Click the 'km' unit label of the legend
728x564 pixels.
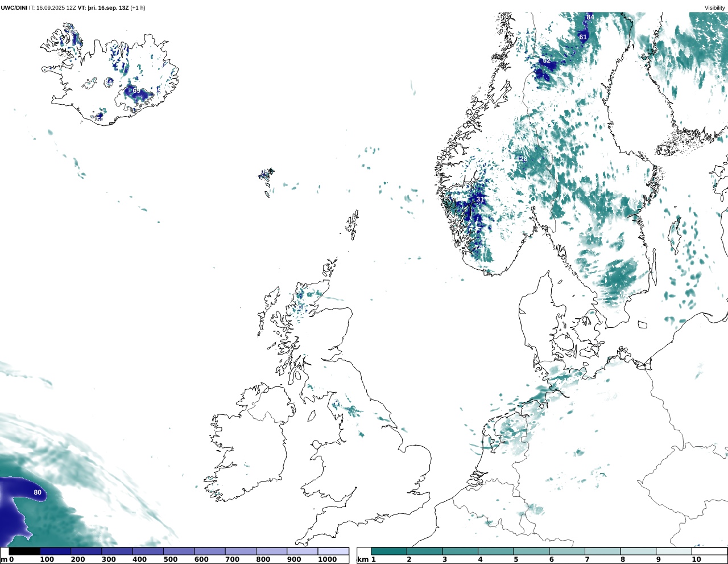coord(362,559)
